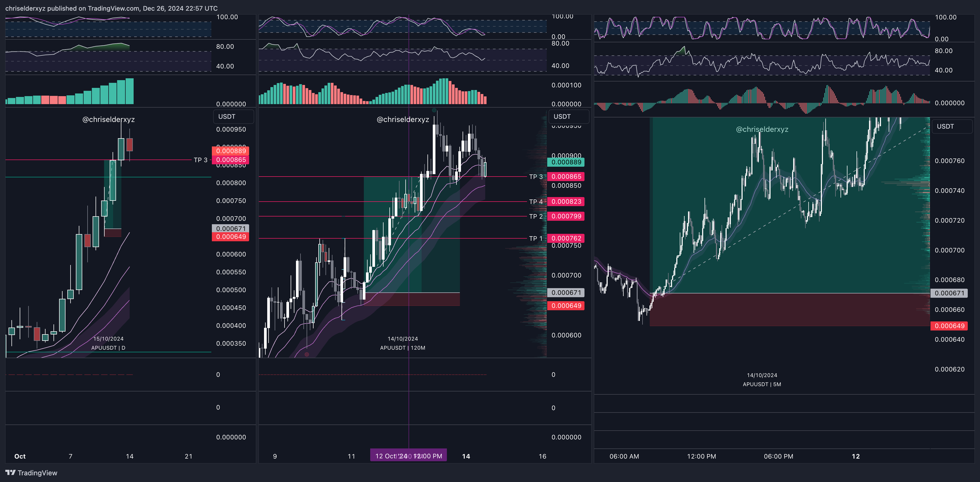Click the published-on TradingView.com header text

[112, 8]
